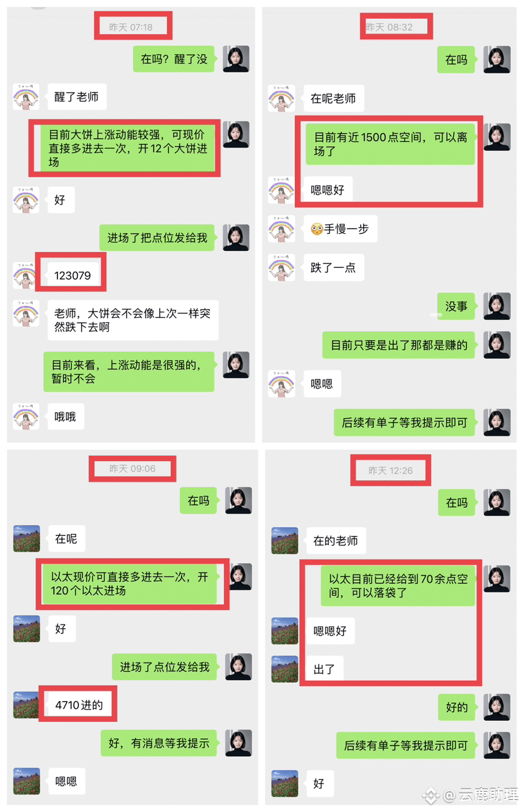Select the "目前大饼上涨动能较强" green message
The image size is (524, 812).
pyautogui.click(x=128, y=148)
